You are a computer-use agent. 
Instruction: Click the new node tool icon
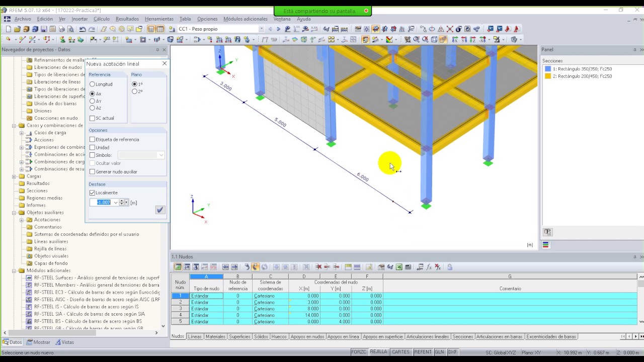8,39
